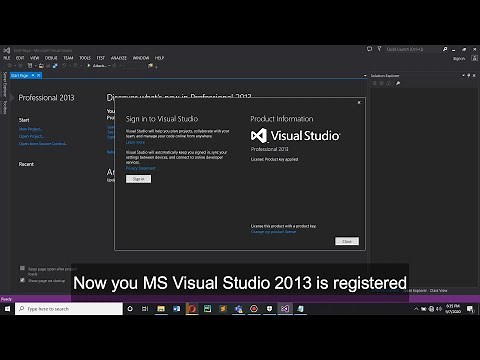Open the Learn more link
Viewport: 480px width, 360px height.
point(135,142)
